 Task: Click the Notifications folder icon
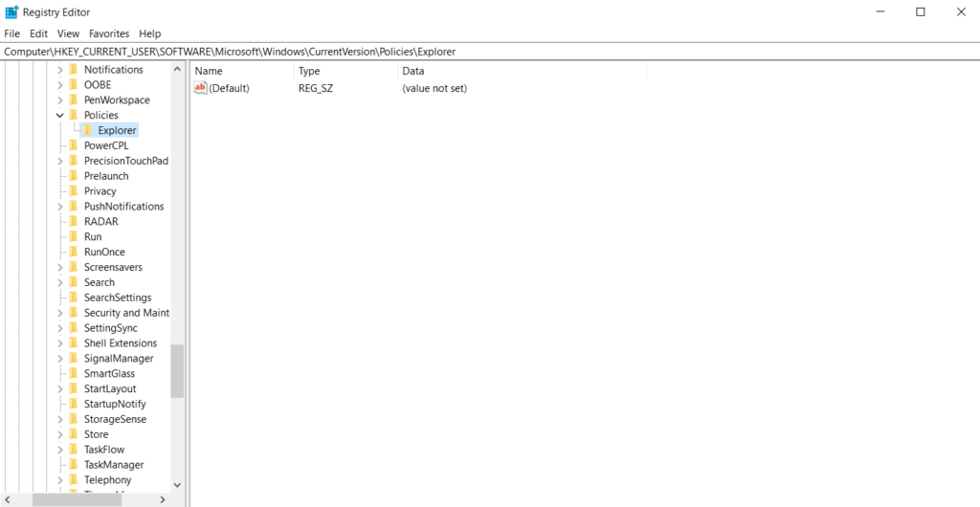pos(73,69)
